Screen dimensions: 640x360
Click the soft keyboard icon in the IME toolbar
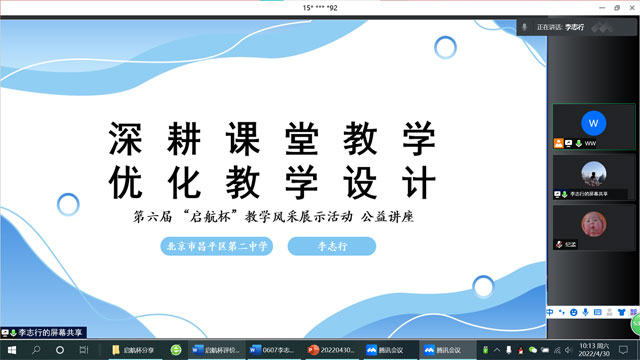pos(598,312)
